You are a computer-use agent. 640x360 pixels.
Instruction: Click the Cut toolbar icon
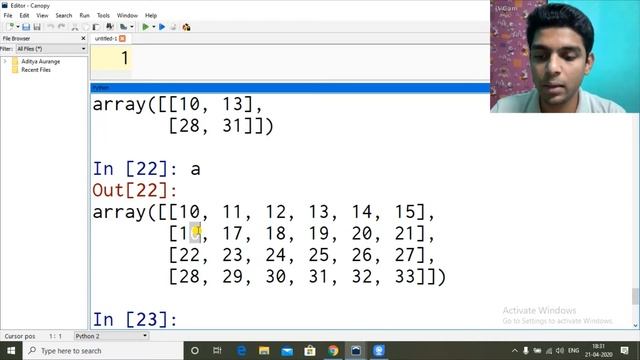(x=75, y=27)
